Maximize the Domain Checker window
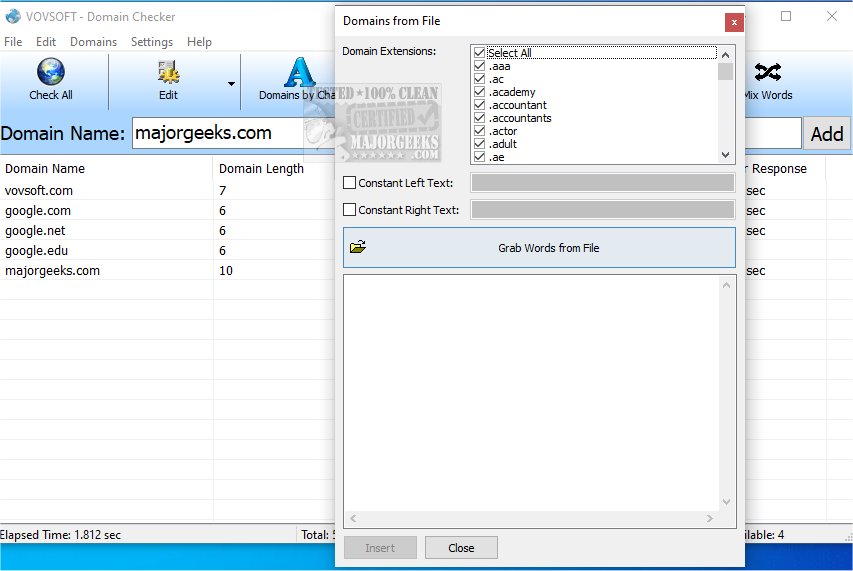Image resolution: width=853 pixels, height=571 pixels. (x=786, y=16)
